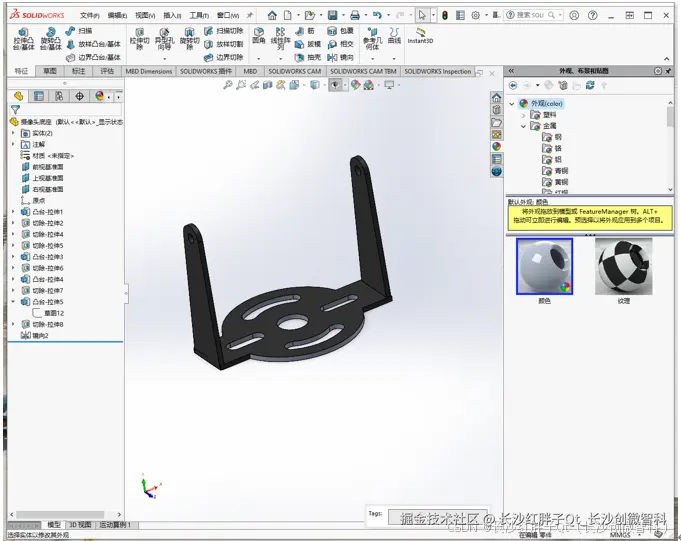
Task: Switch to the SOLIDWORKS CAM tab
Action: 294,71
